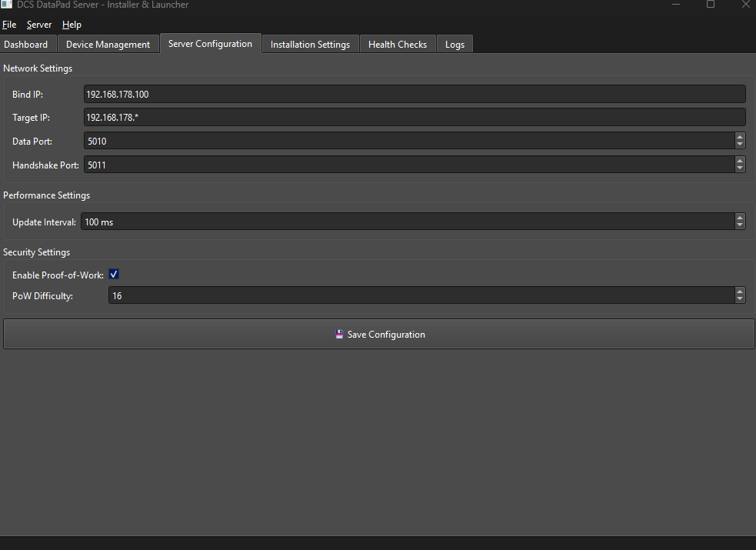This screenshot has height=550, width=756.
Task: Minimize the DCS DataPad Server window
Action: [x=676, y=5]
